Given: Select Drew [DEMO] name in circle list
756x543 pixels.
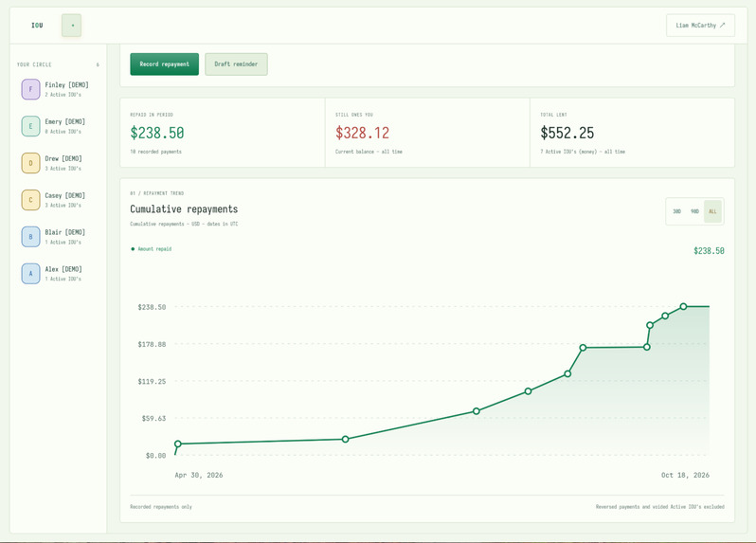Looking at the screenshot, I should [63, 158].
